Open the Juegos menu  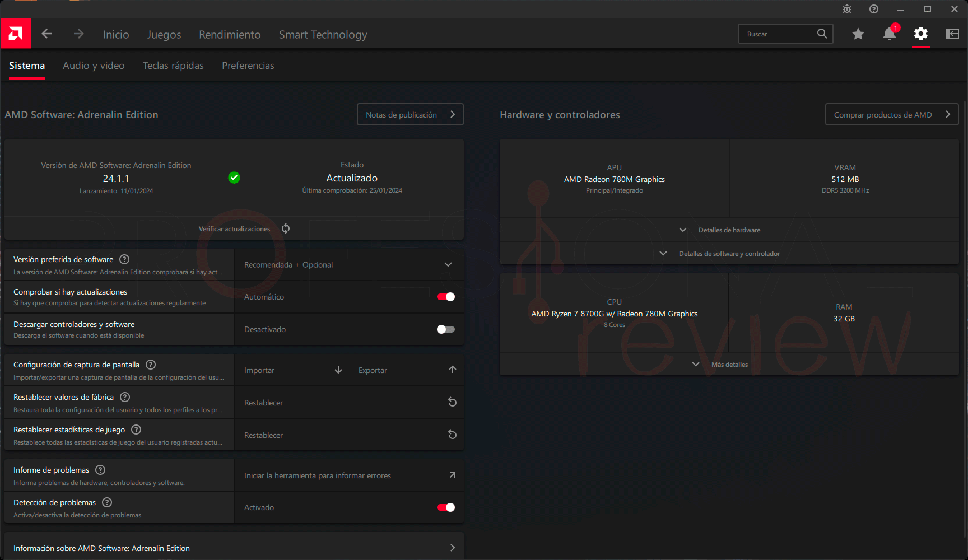pos(164,35)
